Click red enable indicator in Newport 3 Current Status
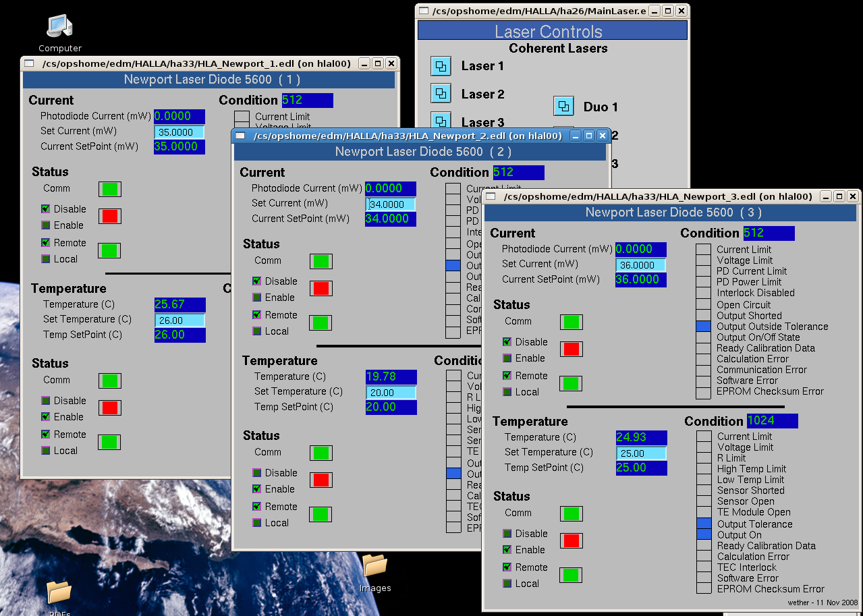Viewport: 863px width, 616px height. click(x=571, y=349)
